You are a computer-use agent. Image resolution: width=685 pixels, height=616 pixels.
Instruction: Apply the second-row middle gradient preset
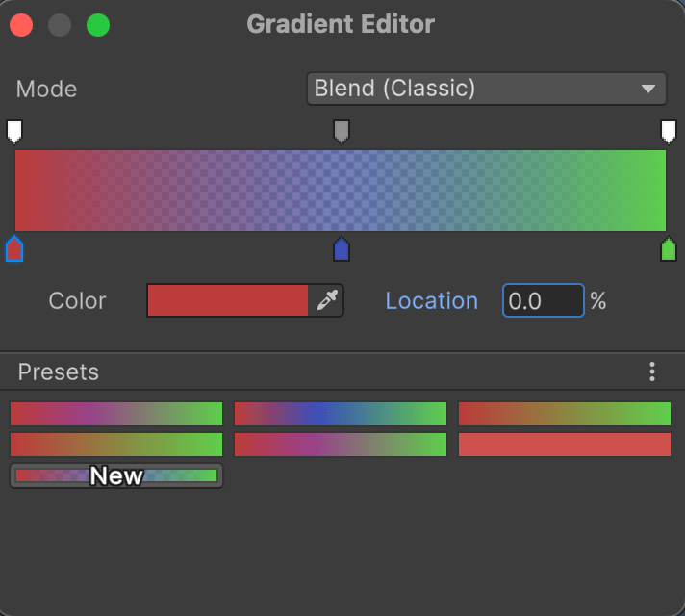pos(341,445)
